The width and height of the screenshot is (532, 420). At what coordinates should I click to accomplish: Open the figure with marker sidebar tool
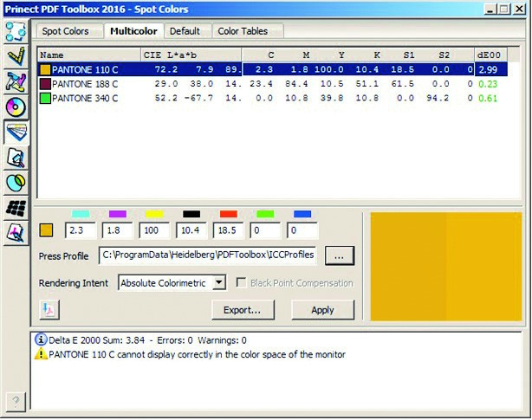pos(16,81)
